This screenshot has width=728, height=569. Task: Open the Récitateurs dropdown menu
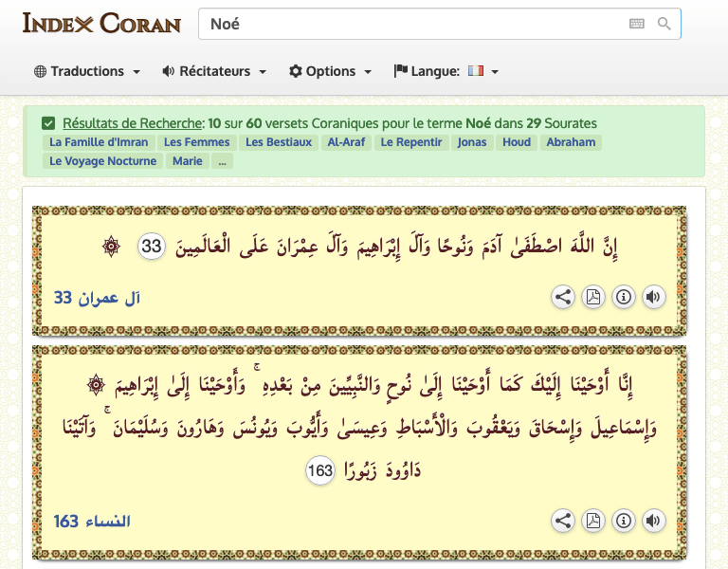pos(214,71)
